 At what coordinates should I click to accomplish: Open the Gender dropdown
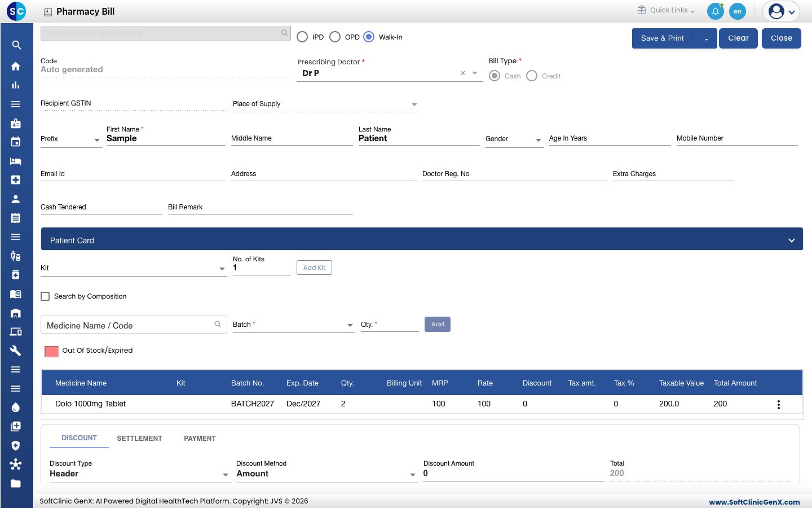(x=514, y=139)
